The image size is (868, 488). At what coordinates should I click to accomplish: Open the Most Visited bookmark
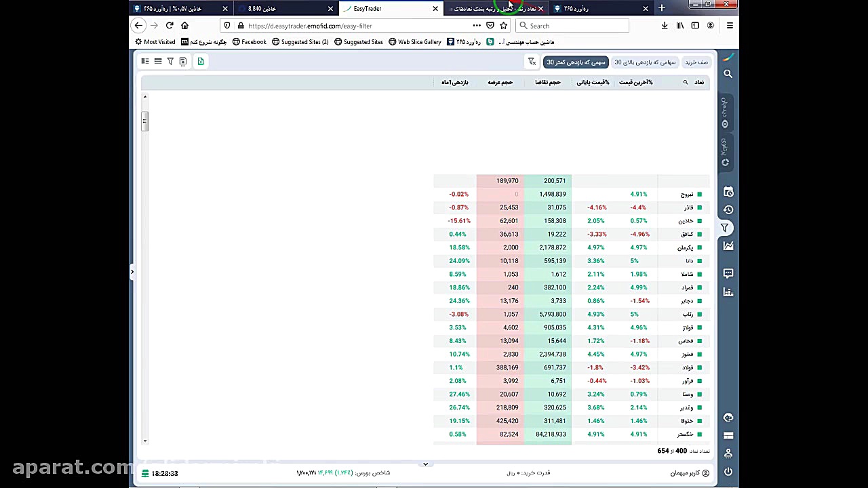pyautogui.click(x=155, y=42)
